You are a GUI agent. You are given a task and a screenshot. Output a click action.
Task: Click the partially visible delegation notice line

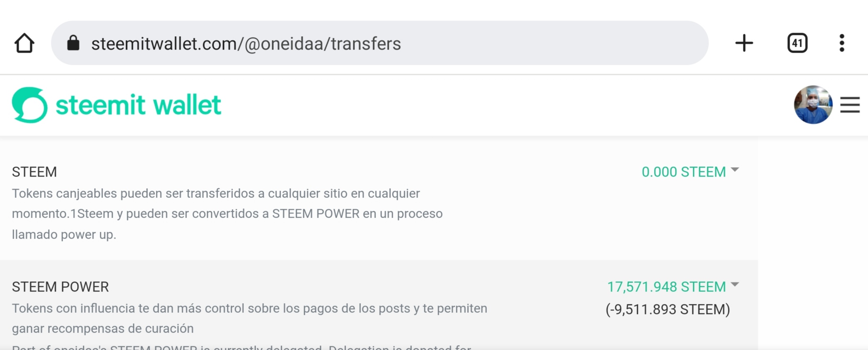point(241,346)
